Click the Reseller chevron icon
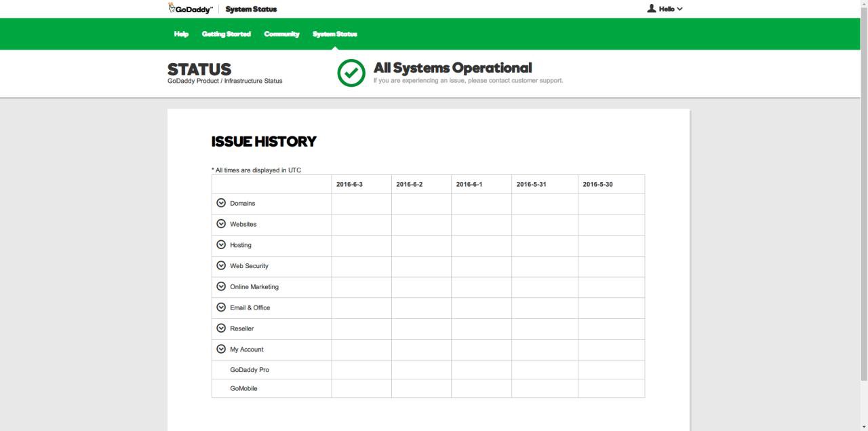This screenshot has width=868, height=431. click(x=221, y=328)
